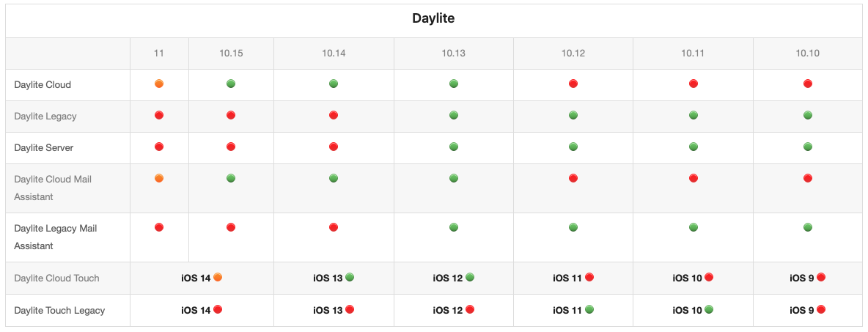Viewport: 868px width, 332px height.
Task: Click orange status dot for Daylite Cloud on macOS 11
Action: tap(159, 84)
